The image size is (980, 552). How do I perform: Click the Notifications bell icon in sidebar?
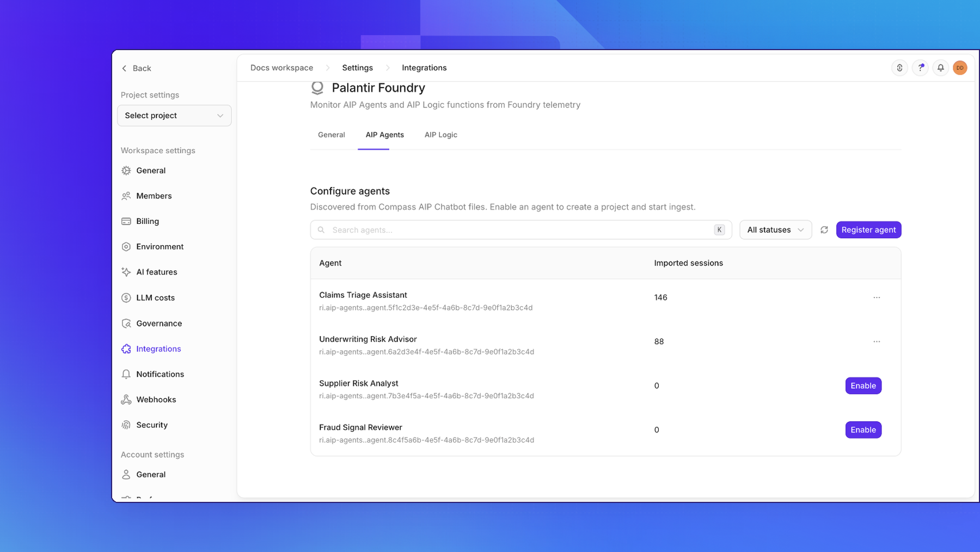pos(126,374)
